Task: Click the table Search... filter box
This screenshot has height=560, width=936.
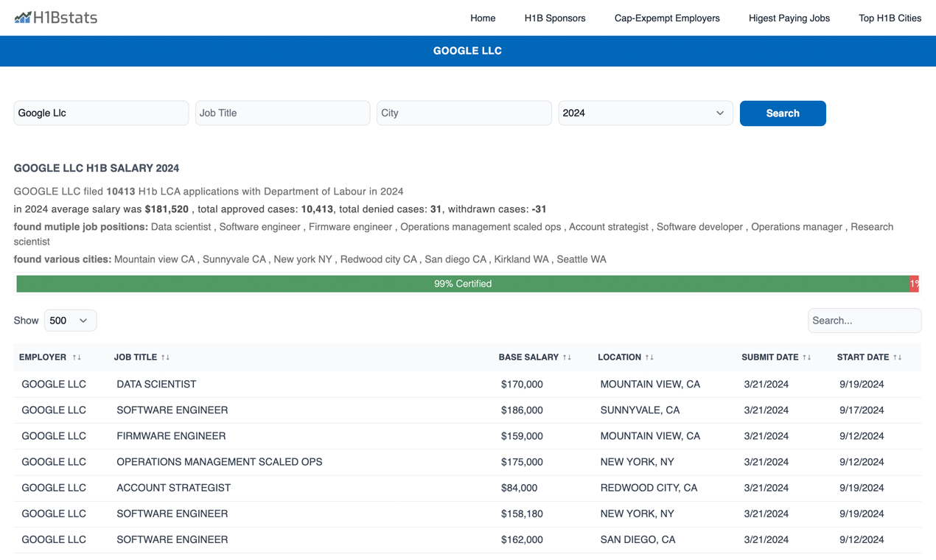Action: tap(865, 321)
